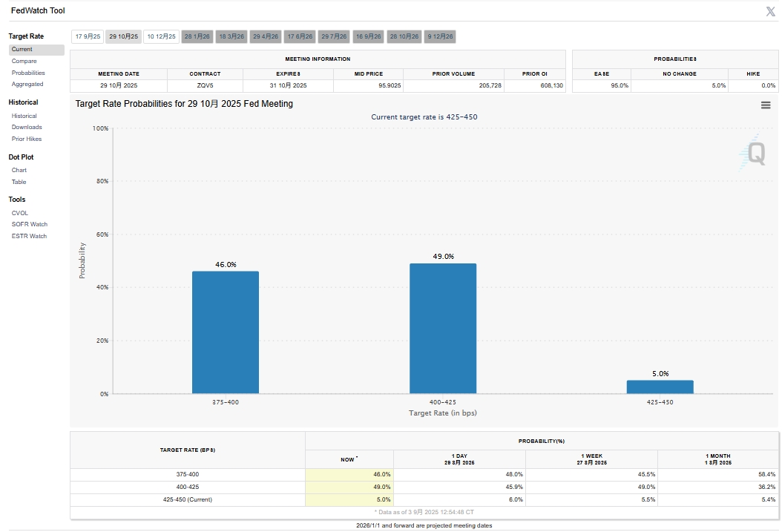Open the ESTR Watch tool
The image size is (782, 532).
pos(29,237)
